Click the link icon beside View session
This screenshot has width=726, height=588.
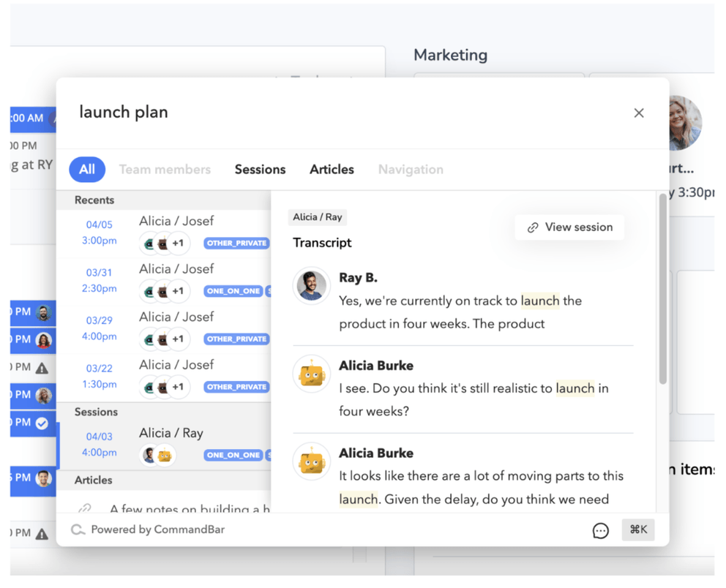tap(532, 227)
